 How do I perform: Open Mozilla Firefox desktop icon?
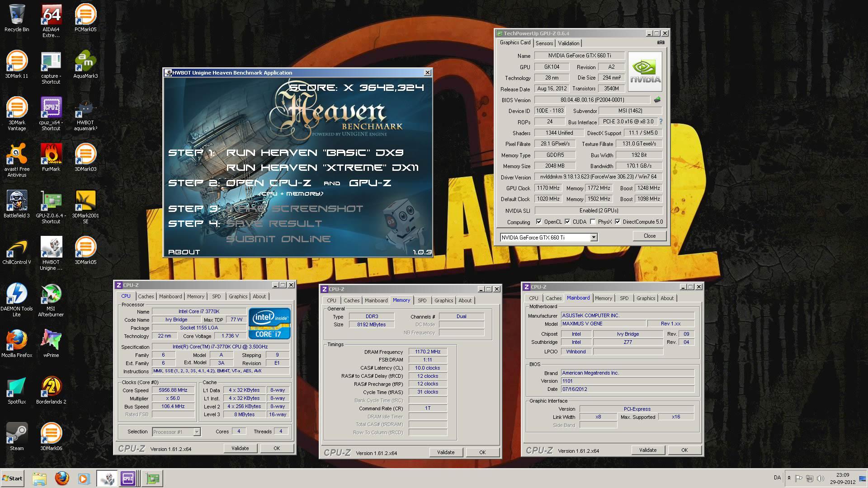[17, 344]
